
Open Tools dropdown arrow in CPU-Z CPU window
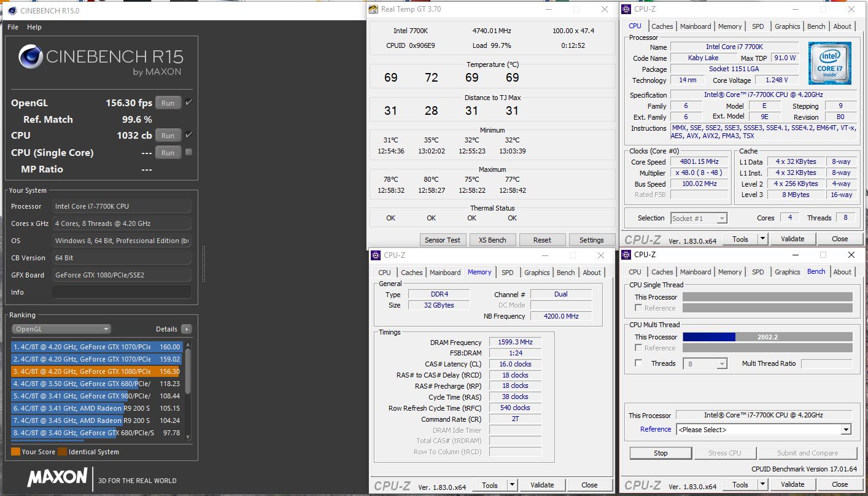pyautogui.click(x=762, y=239)
